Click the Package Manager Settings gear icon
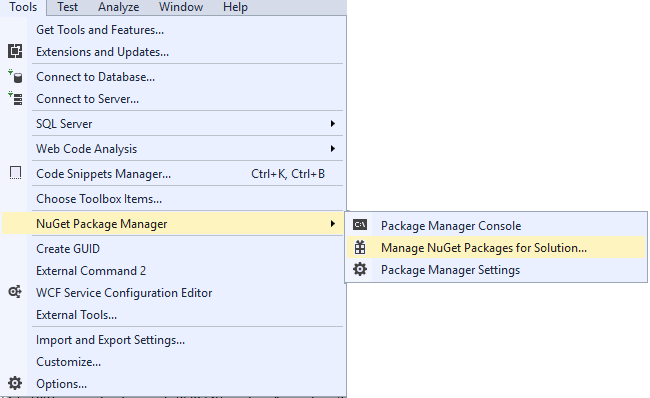Image resolution: width=650 pixels, height=398 pixels. coord(360,269)
